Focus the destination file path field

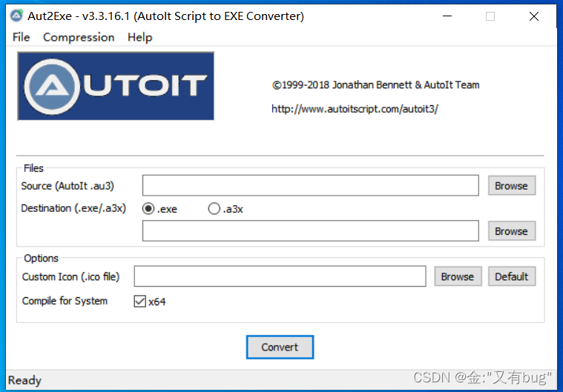(x=311, y=231)
